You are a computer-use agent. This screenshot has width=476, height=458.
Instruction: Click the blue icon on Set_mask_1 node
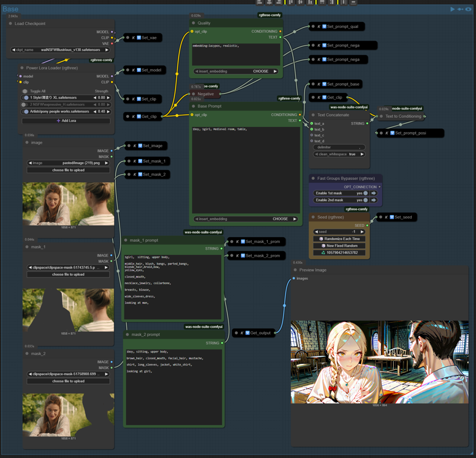[140, 161]
